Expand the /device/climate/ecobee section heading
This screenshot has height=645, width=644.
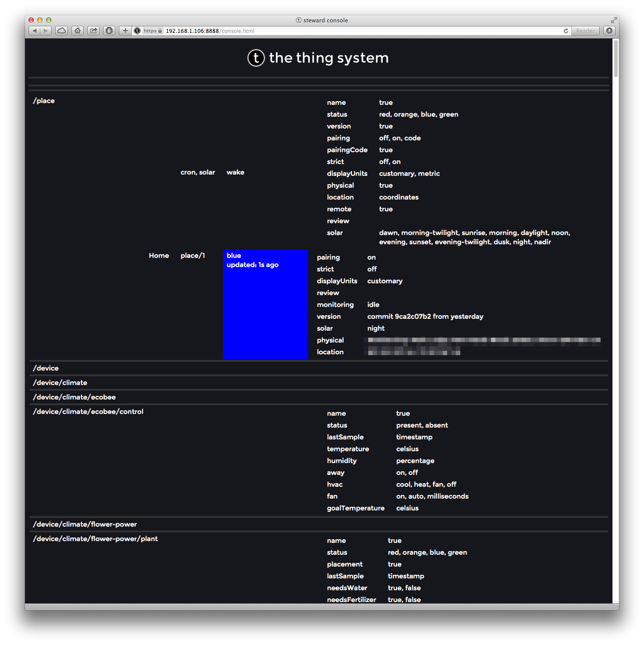point(75,397)
